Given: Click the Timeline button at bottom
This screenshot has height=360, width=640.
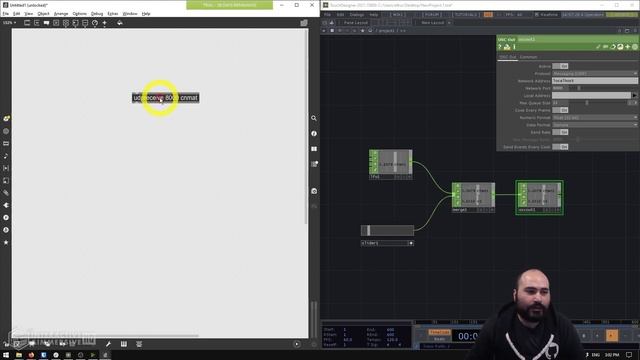Looking at the screenshot, I should [x=439, y=332].
